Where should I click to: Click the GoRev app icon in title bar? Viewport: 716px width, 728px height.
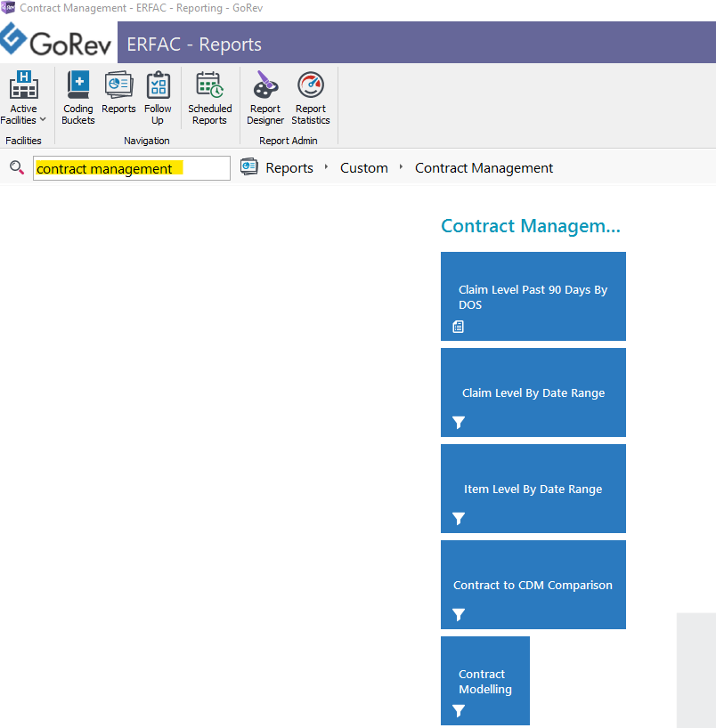[x=8, y=8]
